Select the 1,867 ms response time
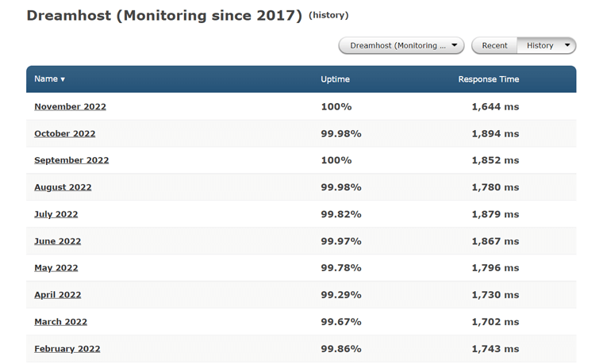603x364 pixels. click(495, 241)
